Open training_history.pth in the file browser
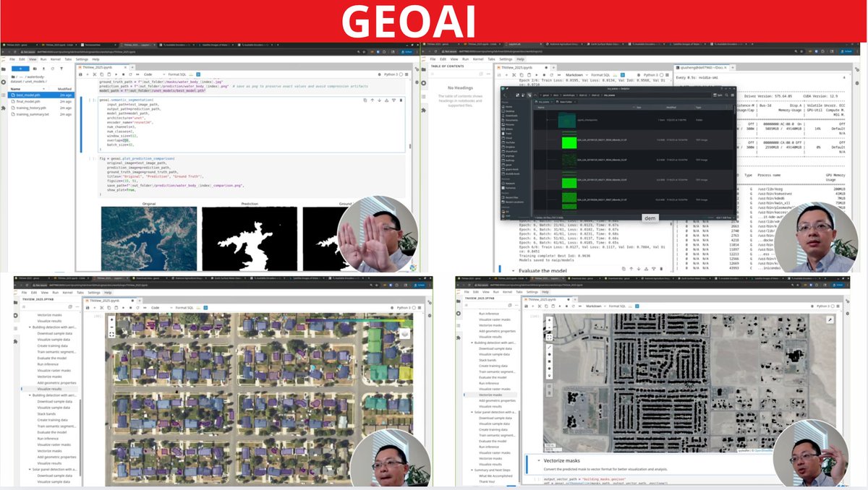The width and height of the screenshot is (868, 490). (x=41, y=108)
